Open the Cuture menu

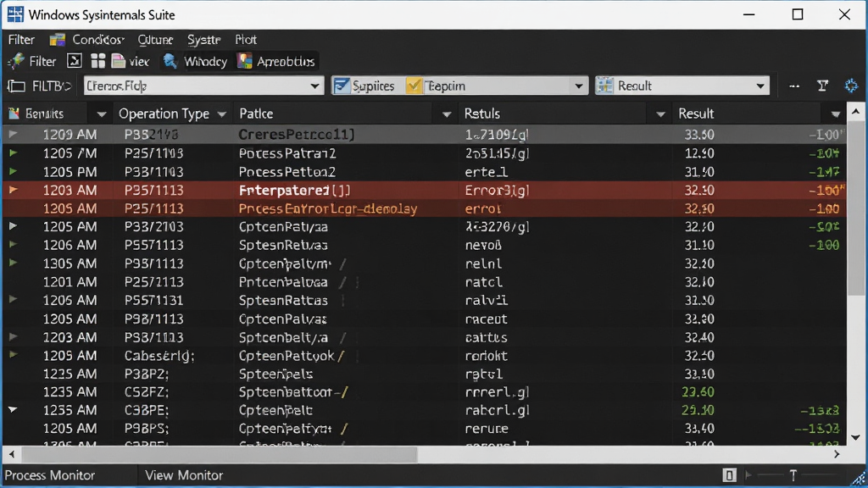point(155,40)
